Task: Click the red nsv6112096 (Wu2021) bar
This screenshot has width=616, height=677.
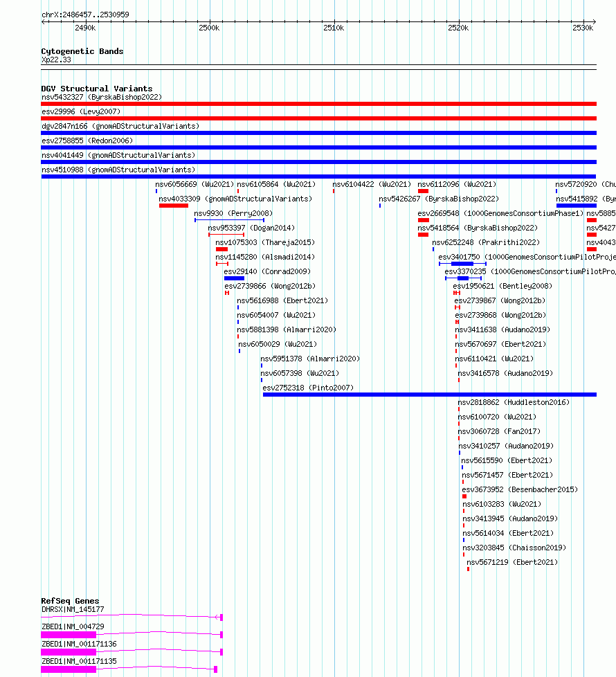Action: click(423, 191)
